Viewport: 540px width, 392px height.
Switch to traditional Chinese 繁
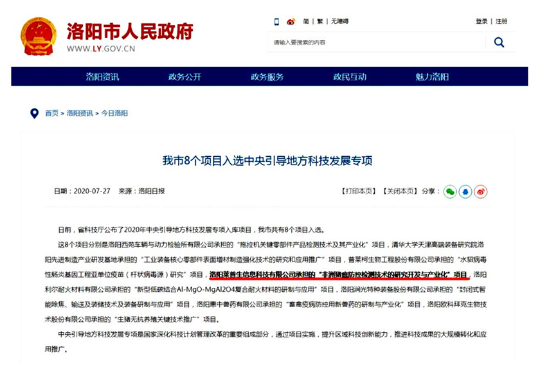coord(320,21)
